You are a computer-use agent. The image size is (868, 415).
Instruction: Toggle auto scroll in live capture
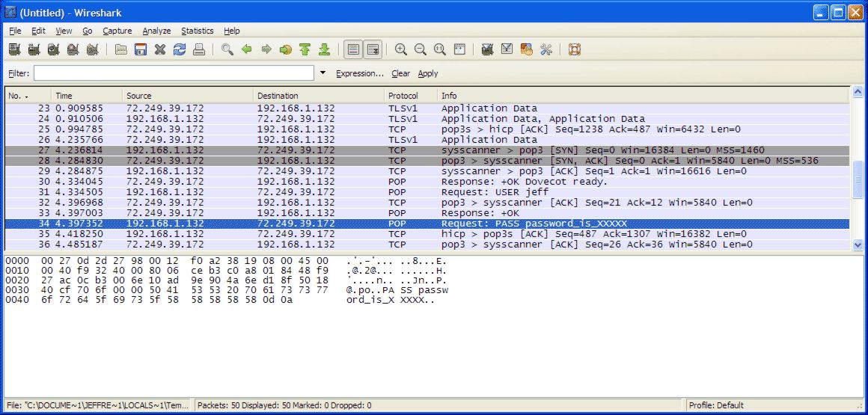[x=373, y=50]
